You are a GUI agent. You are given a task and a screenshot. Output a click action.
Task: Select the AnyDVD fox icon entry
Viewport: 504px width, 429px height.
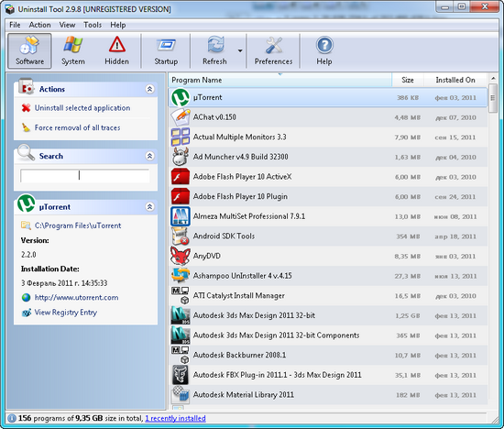180,256
